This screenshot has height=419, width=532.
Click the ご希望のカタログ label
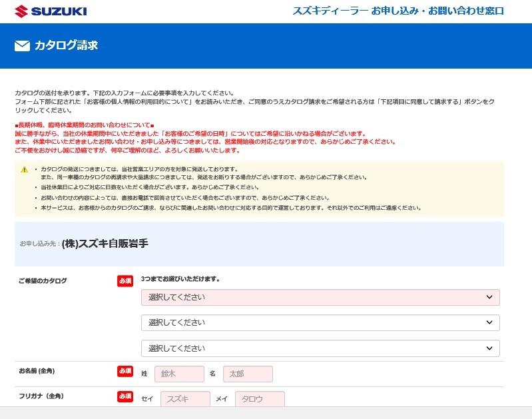[x=43, y=281]
